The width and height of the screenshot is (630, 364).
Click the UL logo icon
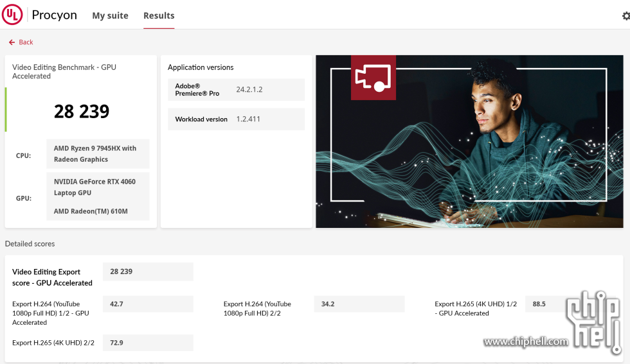click(12, 15)
